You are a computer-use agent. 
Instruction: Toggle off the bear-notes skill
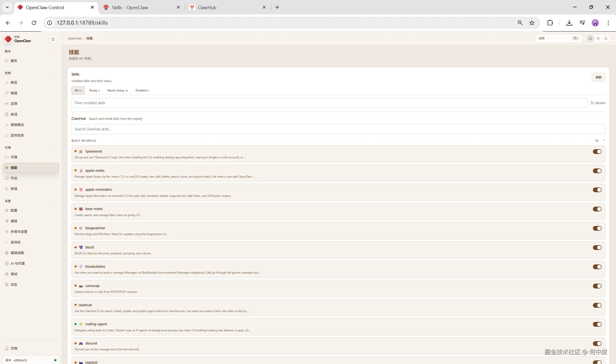click(597, 209)
